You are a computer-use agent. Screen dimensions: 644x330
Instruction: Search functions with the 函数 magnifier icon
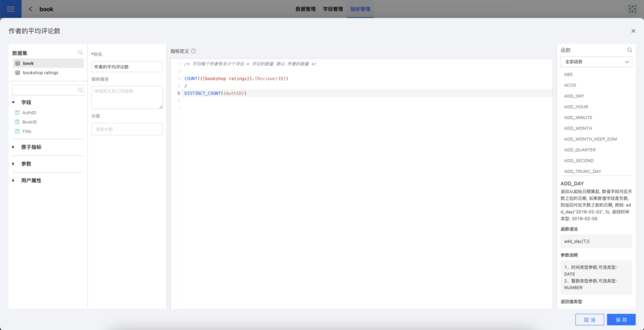pyautogui.click(x=629, y=50)
